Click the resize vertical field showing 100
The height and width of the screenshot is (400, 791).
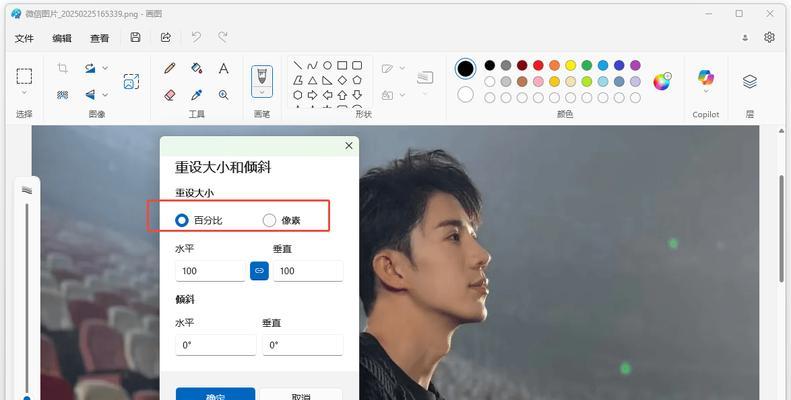tap(308, 271)
